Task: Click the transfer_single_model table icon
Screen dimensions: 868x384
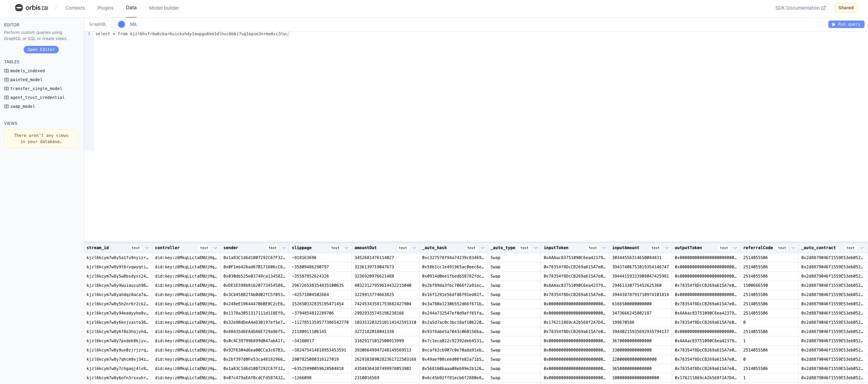Action: tap(6, 89)
